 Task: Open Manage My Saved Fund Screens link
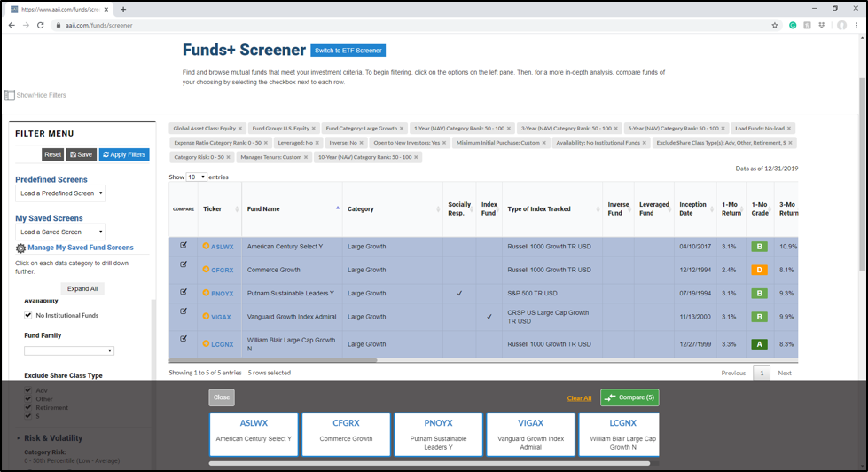[81, 248]
